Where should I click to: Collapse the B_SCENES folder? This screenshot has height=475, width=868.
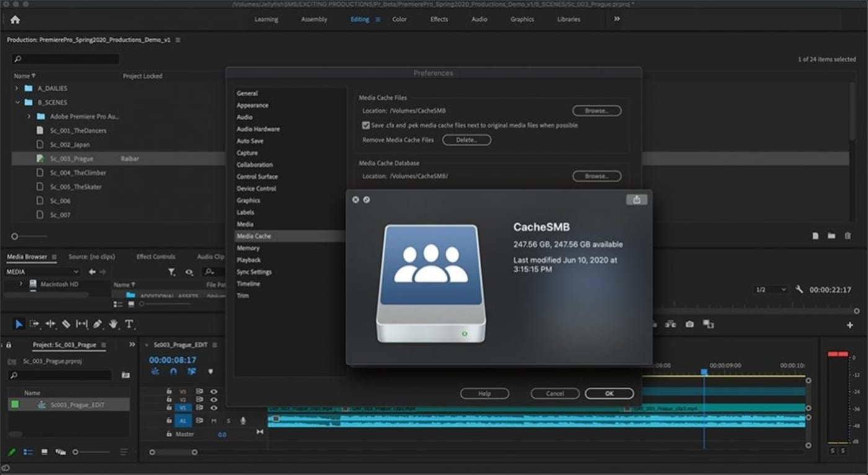(17, 102)
